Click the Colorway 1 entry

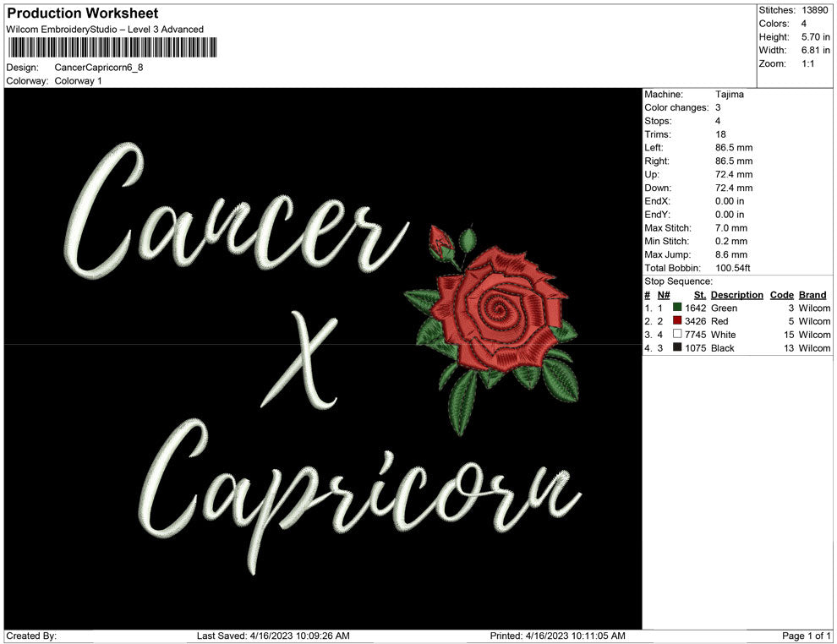tap(80, 82)
